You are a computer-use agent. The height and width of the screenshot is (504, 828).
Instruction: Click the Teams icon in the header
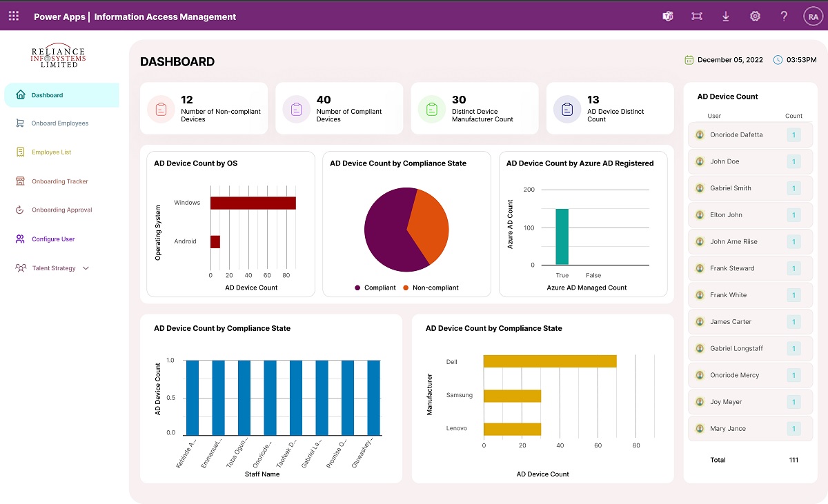click(667, 15)
